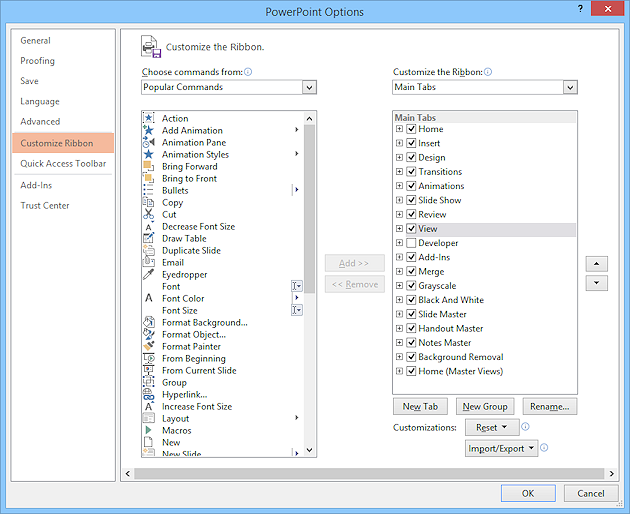Click the Bring Forward icon
Image resolution: width=630 pixels, height=514 pixels.
coord(149,166)
